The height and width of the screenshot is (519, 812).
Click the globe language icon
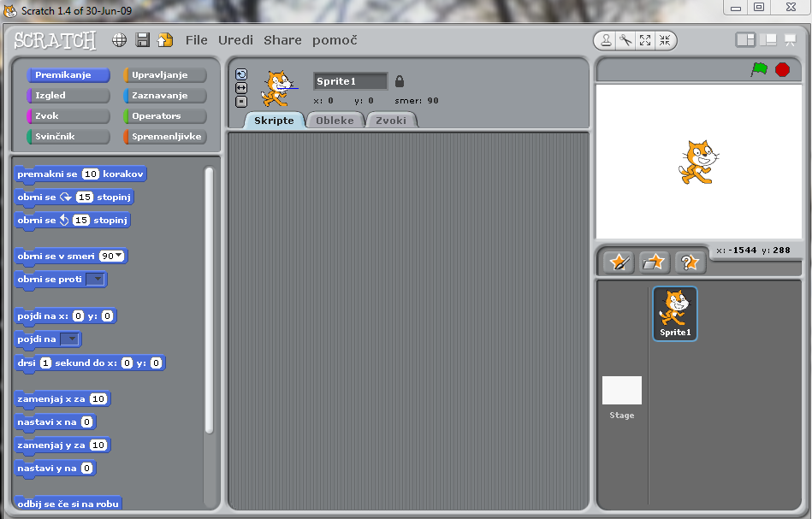tap(120, 40)
